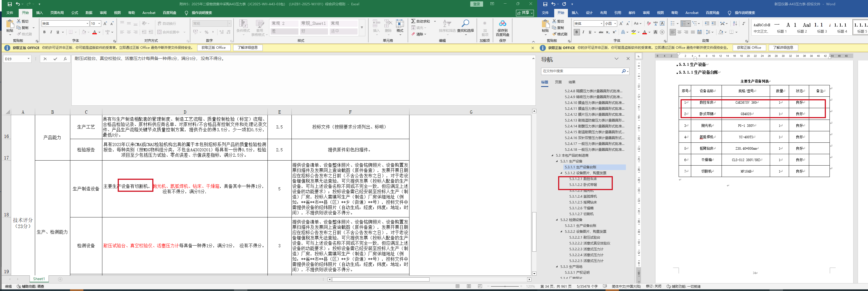The height and width of the screenshot is (291, 868).
Task: Collapse the 5.3.2 检测设备 navigation heading
Action: click(557, 220)
